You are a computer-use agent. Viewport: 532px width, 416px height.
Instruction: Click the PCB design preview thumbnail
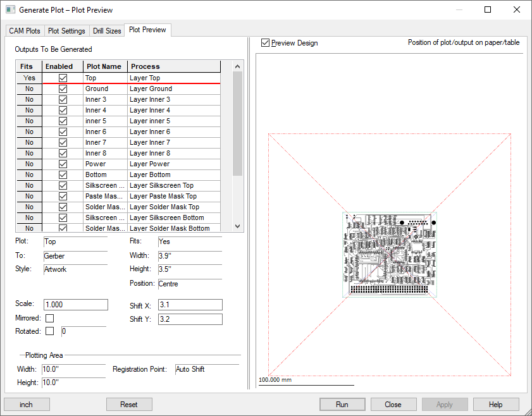pyautogui.click(x=389, y=254)
